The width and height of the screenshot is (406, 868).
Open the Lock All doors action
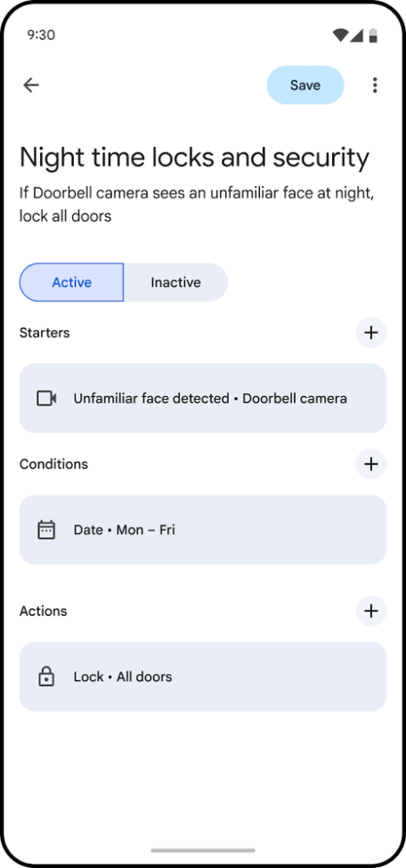coord(203,677)
